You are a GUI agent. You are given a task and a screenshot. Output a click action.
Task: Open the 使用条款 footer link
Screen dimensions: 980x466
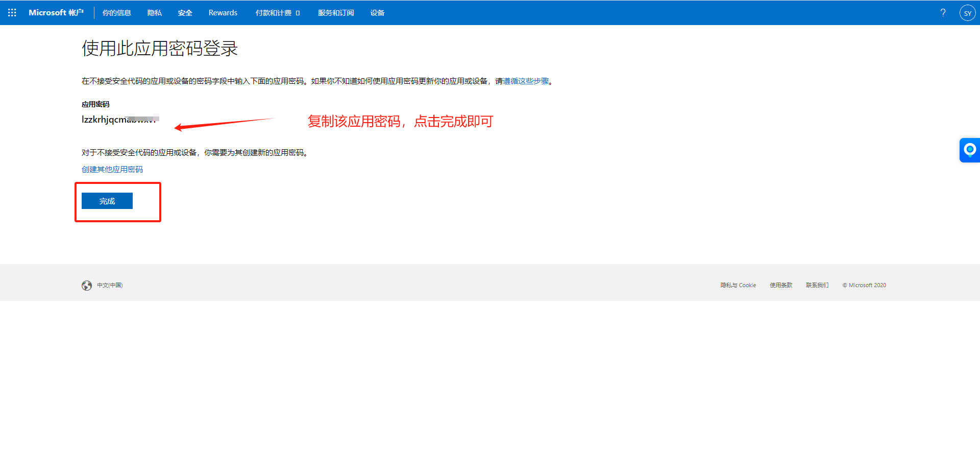(x=781, y=286)
